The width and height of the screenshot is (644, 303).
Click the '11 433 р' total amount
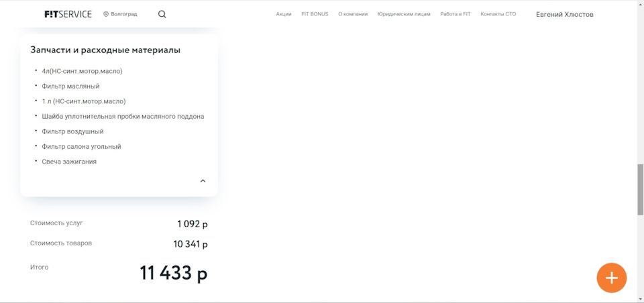click(174, 273)
